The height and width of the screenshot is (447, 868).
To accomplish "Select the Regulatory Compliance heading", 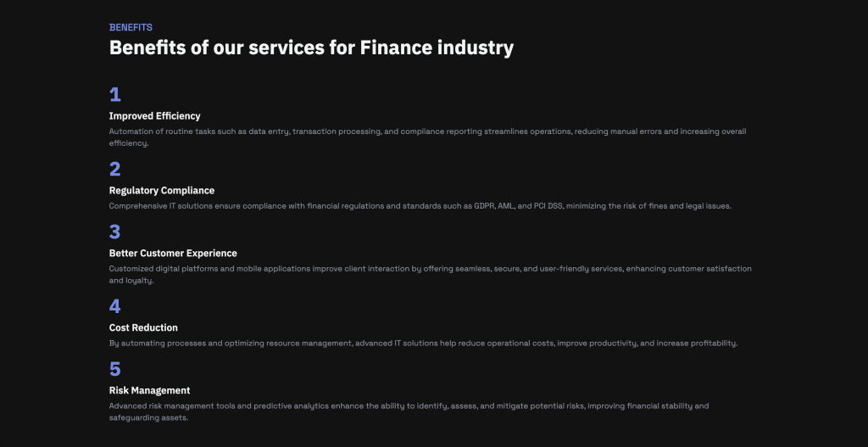I will [x=162, y=190].
